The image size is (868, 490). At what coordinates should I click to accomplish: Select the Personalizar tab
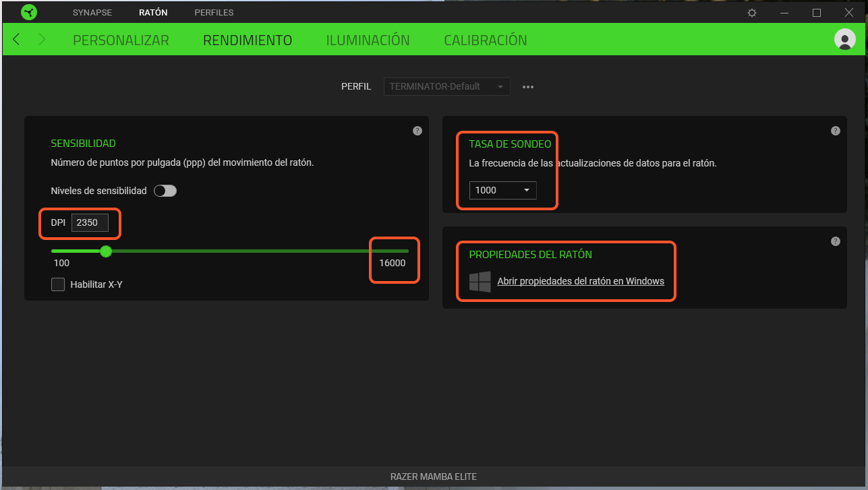point(121,40)
